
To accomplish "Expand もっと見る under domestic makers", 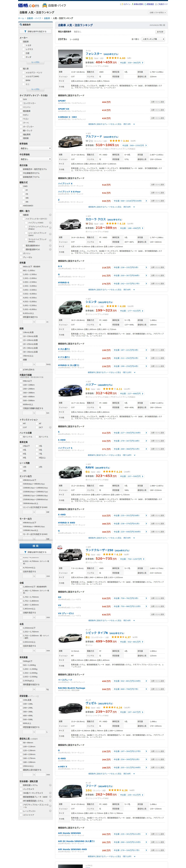I will (x=35, y=62).
